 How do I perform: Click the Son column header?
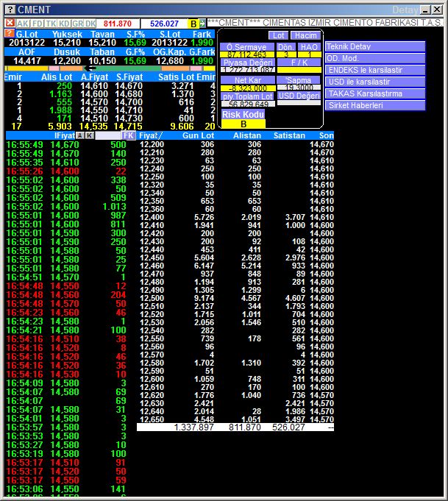pos(327,135)
